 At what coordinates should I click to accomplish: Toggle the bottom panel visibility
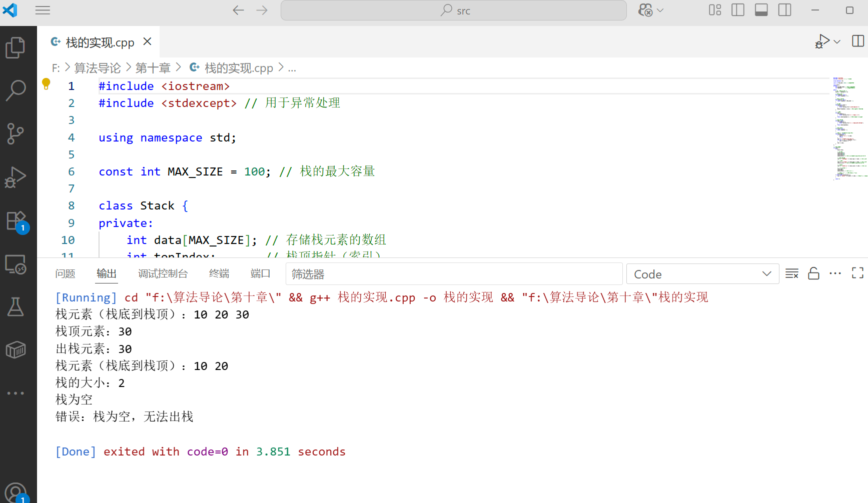761,10
